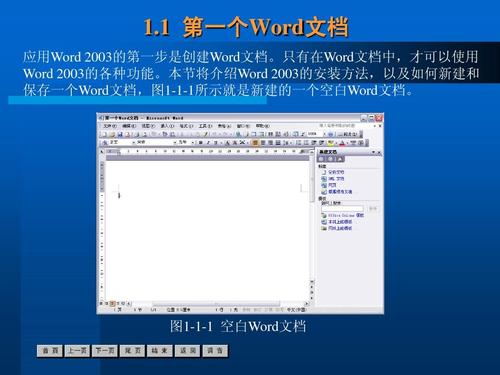Click the align right icon
This screenshot has height=375, width=500.
[x=270, y=143]
